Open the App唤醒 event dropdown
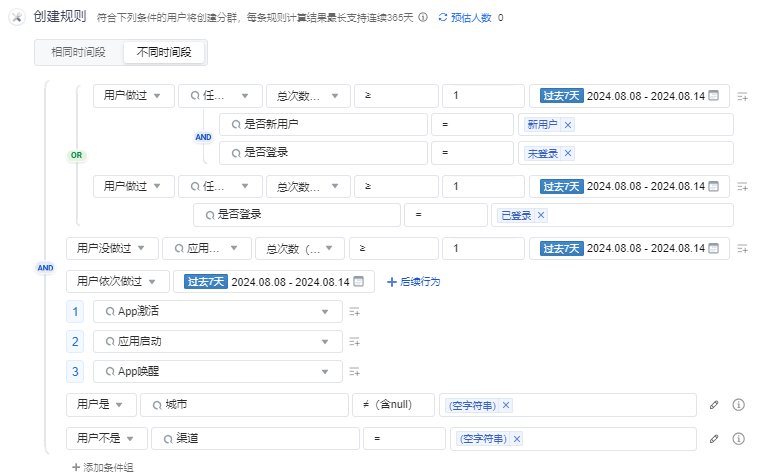Screen dimensions: 784x475 click(218, 372)
